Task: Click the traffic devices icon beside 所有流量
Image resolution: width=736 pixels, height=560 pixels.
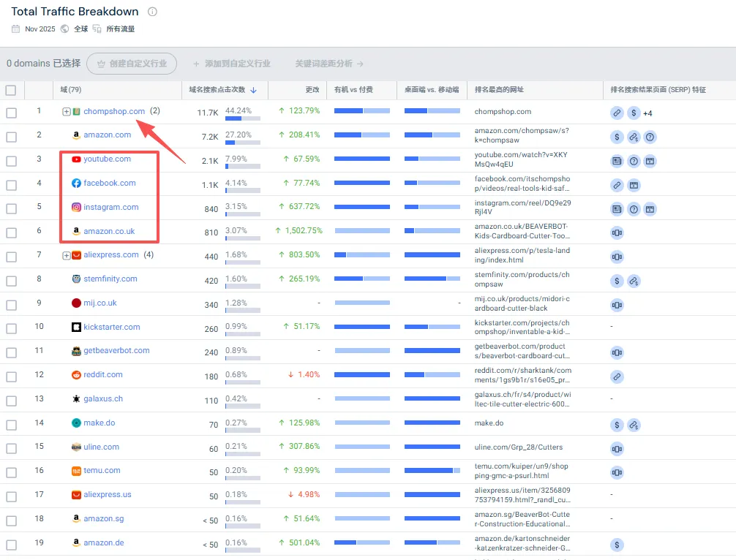Action: click(97, 29)
